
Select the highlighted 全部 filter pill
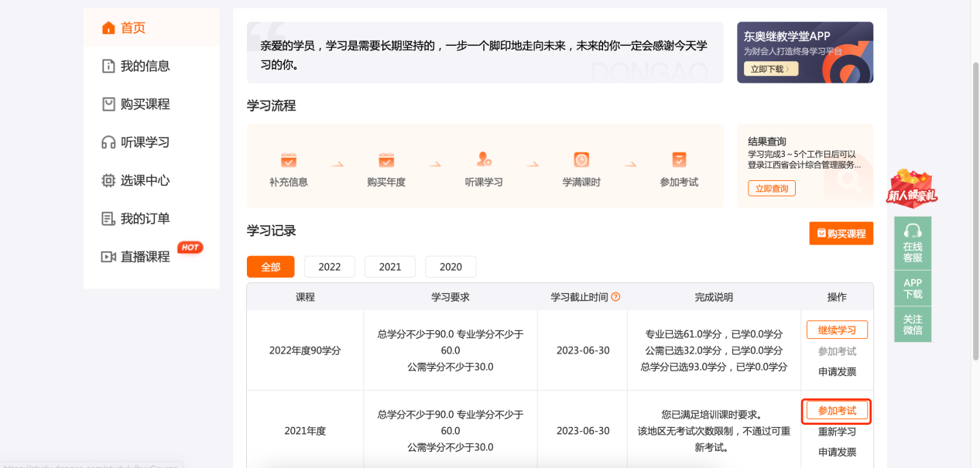point(270,266)
